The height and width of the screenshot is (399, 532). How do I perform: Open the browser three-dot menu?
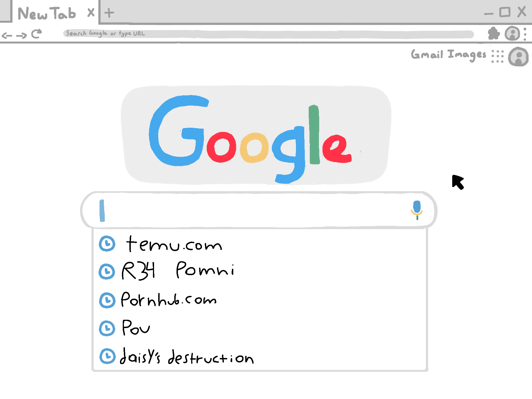525,34
